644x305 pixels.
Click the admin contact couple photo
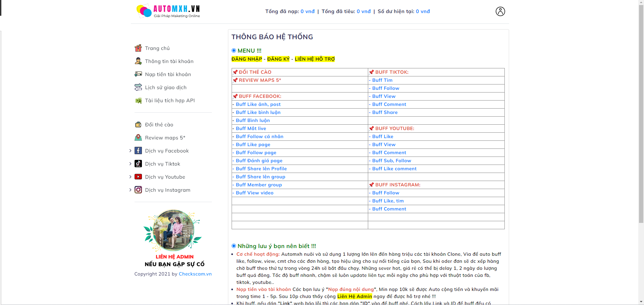(x=173, y=231)
